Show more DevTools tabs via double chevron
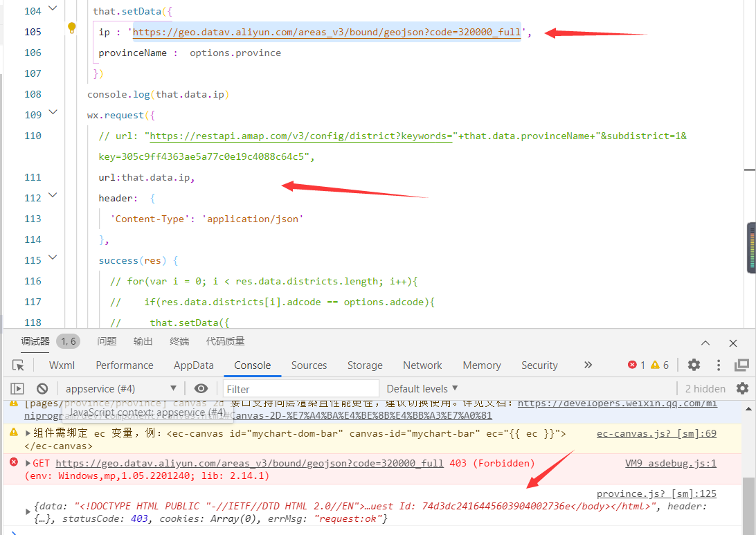 588,365
